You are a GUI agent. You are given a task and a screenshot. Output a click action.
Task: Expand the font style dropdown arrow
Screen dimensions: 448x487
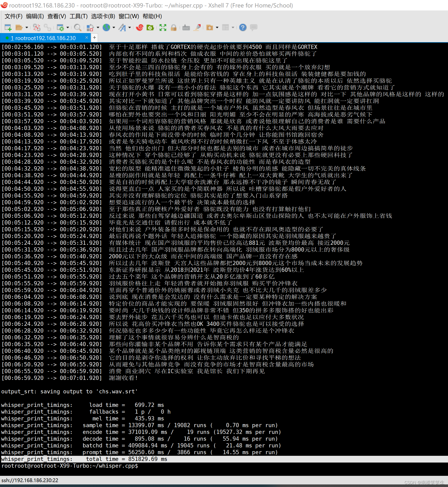[130, 28]
